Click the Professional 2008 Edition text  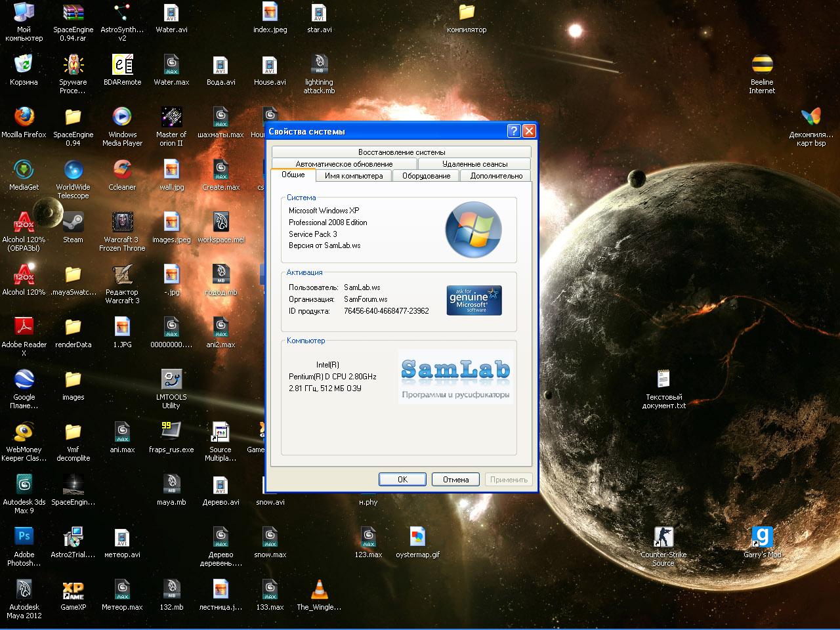[327, 222]
